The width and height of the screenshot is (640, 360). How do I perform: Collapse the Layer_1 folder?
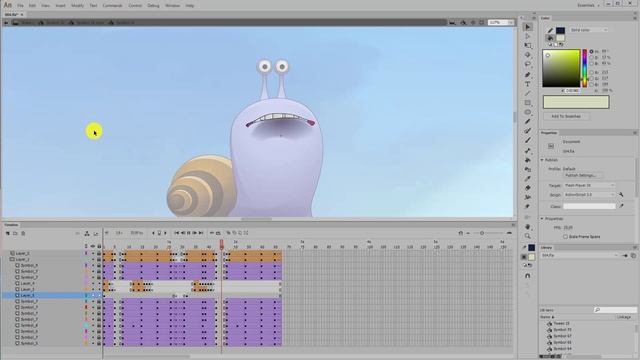[12, 259]
